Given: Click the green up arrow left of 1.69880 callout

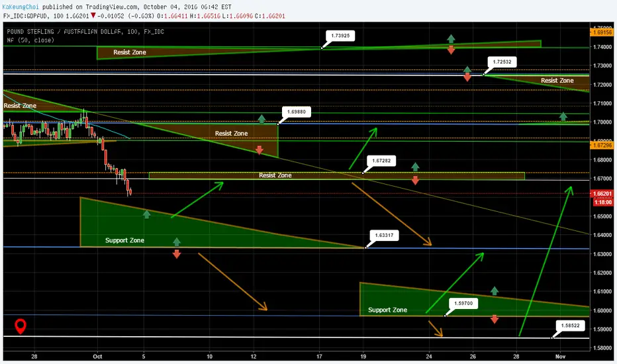Looking at the screenshot, I should pos(261,119).
